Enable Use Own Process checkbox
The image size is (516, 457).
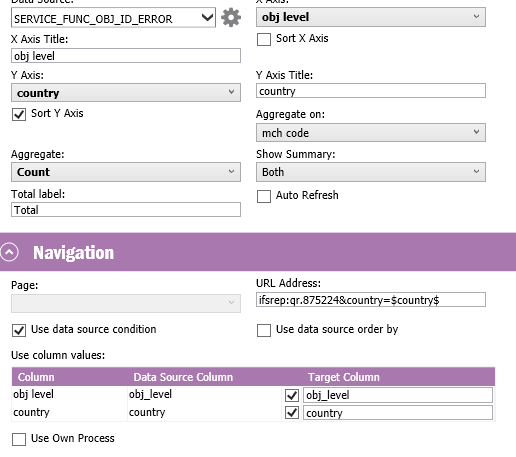click(x=19, y=439)
